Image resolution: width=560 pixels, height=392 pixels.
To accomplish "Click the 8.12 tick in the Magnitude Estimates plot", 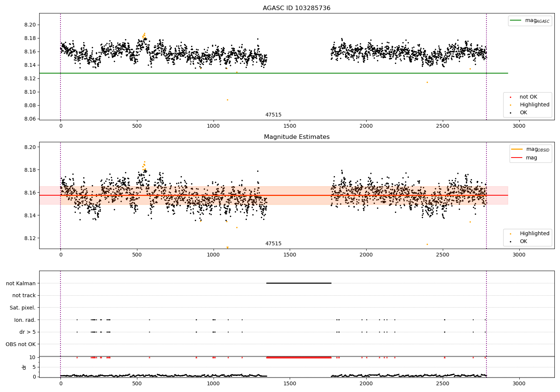I will 30,239.
